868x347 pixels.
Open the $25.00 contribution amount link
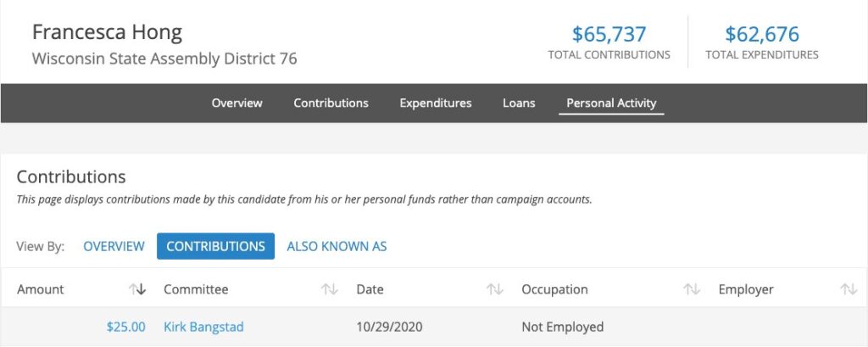coord(125,327)
